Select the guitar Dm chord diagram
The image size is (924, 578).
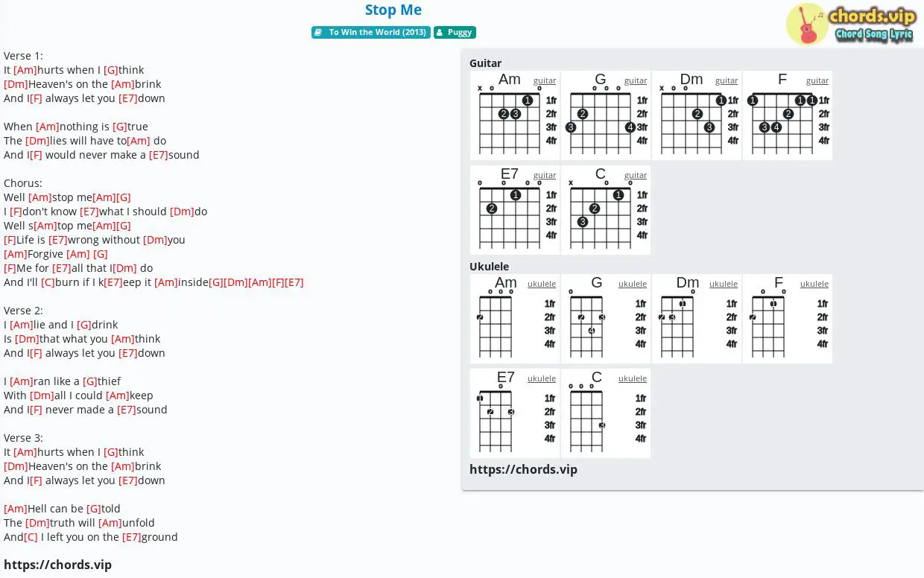tap(697, 115)
